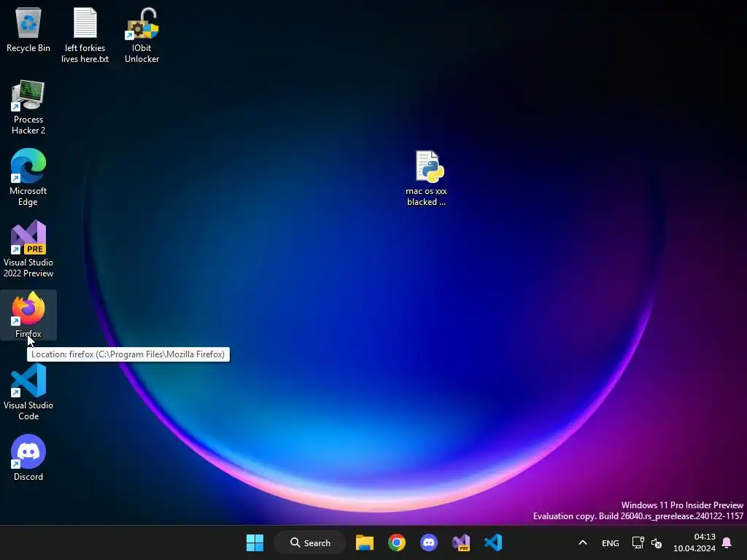Select the Microsoft Edge desktop shortcut
Screen dimensions: 747x560
pos(28,177)
